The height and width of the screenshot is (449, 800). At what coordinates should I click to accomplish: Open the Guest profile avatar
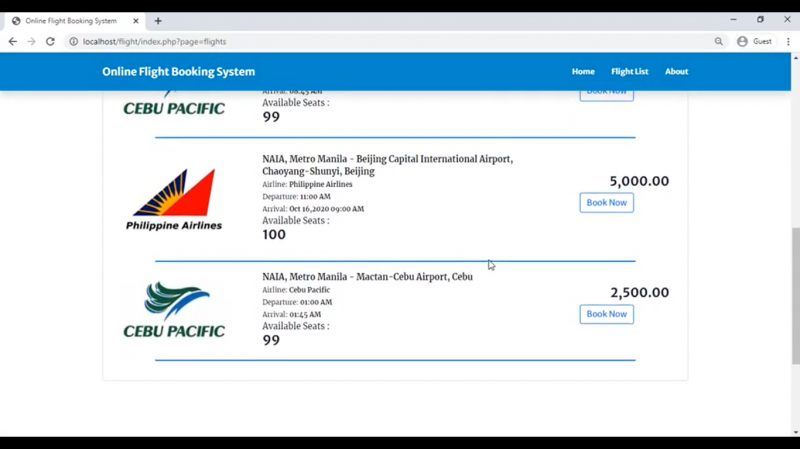(742, 41)
